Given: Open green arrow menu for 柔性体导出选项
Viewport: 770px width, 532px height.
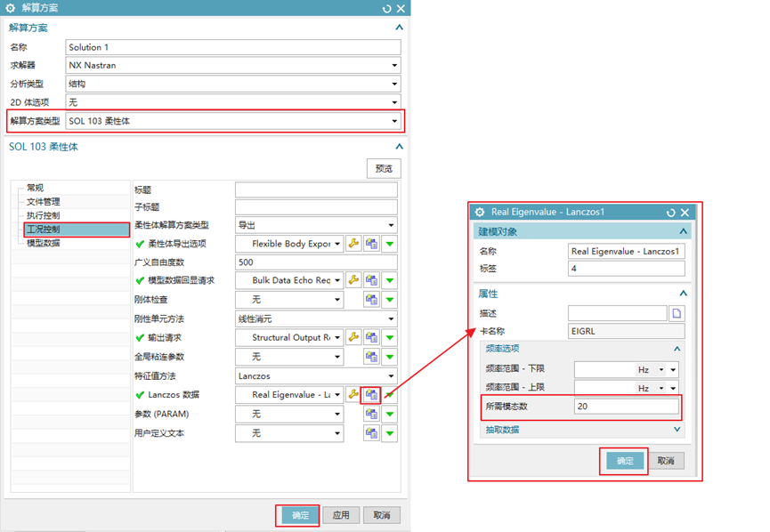Looking at the screenshot, I should [x=389, y=244].
